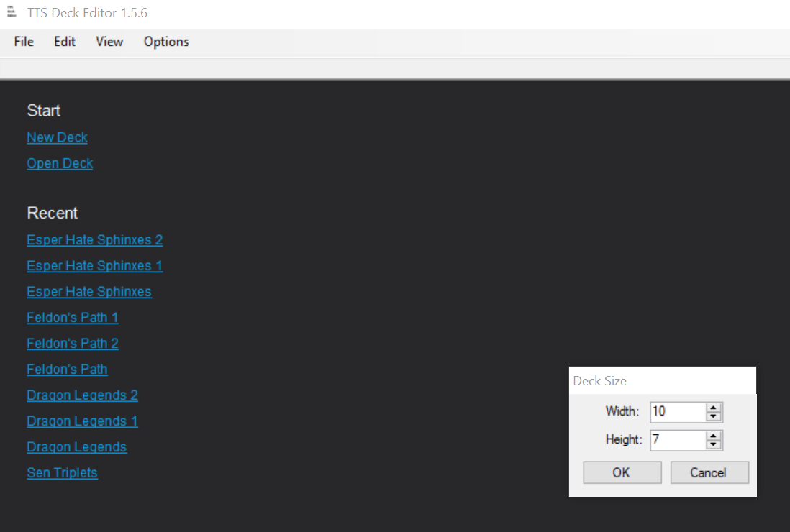Decrease the Width value with down arrow
Screen dimensions: 790x532
(x=714, y=416)
